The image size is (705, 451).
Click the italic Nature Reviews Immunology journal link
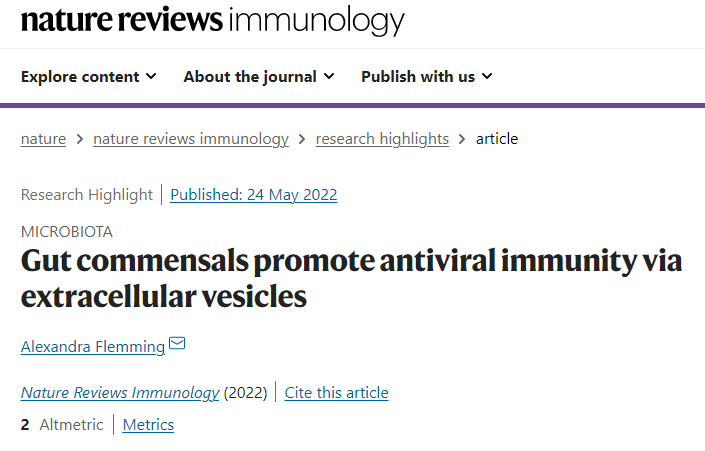tap(120, 393)
